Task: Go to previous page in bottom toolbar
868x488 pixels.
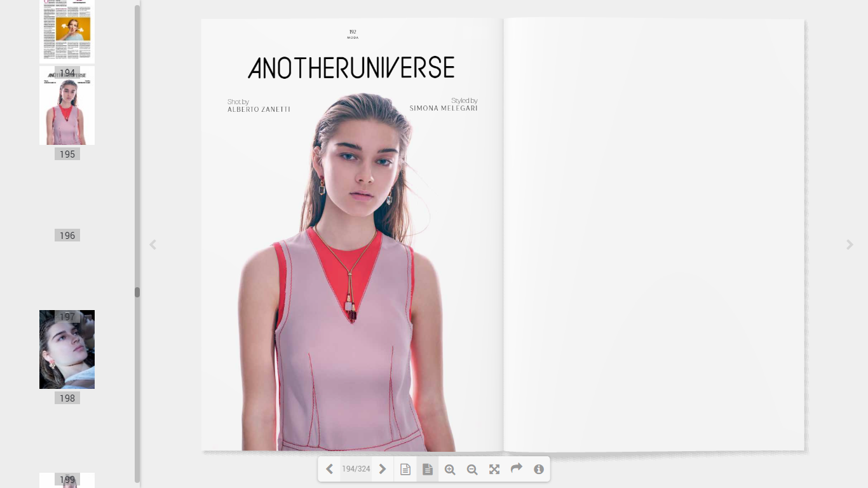Action: pos(329,470)
